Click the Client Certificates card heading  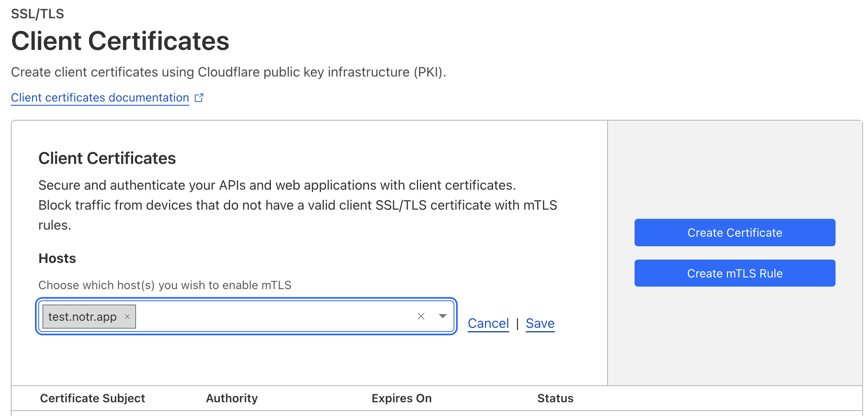107,158
